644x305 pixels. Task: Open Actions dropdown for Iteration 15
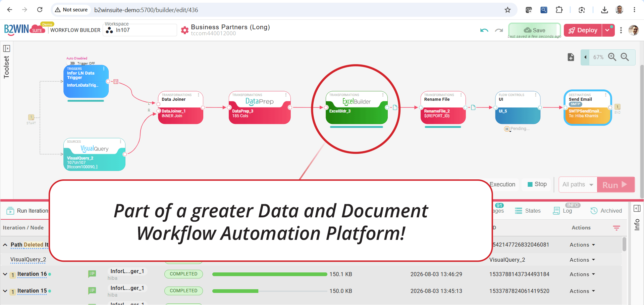[582, 291]
